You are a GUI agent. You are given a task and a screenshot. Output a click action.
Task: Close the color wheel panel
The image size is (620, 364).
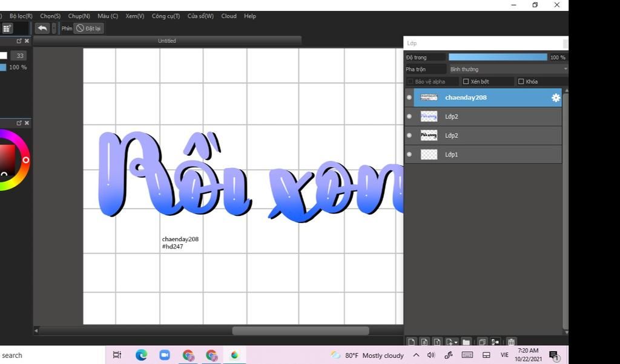[27, 123]
